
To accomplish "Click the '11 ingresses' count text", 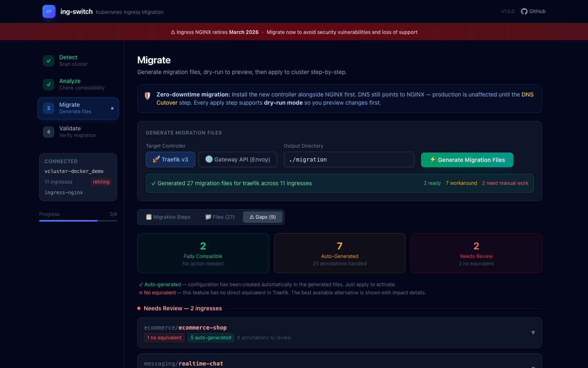I will pyautogui.click(x=58, y=182).
